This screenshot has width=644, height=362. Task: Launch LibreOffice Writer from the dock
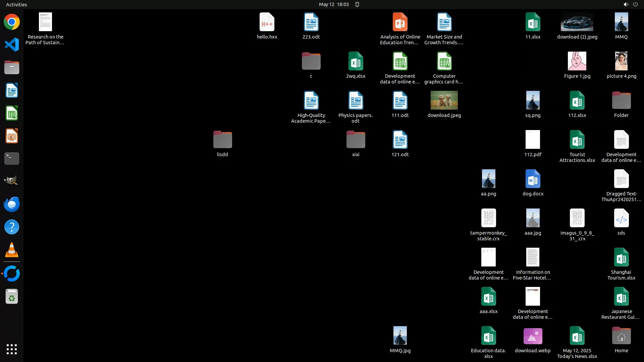click(12, 90)
